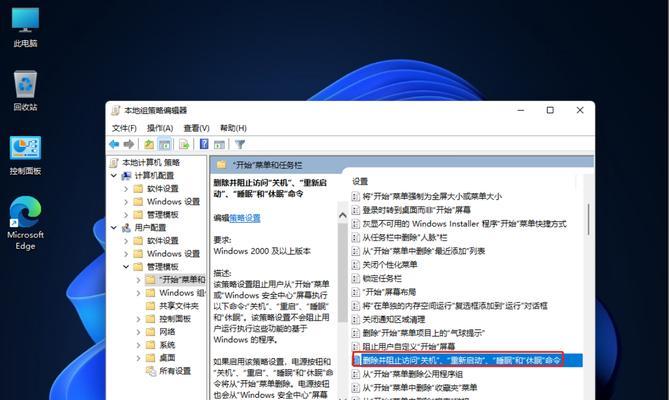This screenshot has height=400, width=669.
Task: Select policy 登录时转到桌面而非"开始"屏幕
Action: pyautogui.click(x=416, y=210)
